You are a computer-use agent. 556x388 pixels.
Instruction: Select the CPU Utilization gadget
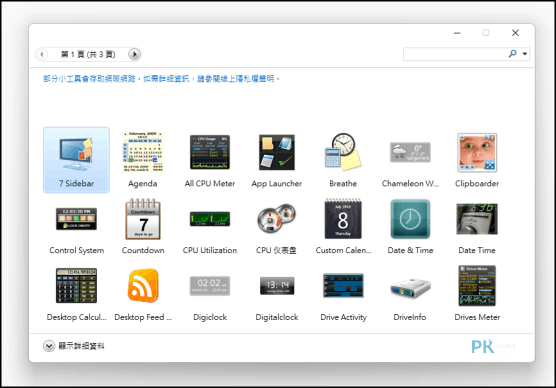point(210,219)
